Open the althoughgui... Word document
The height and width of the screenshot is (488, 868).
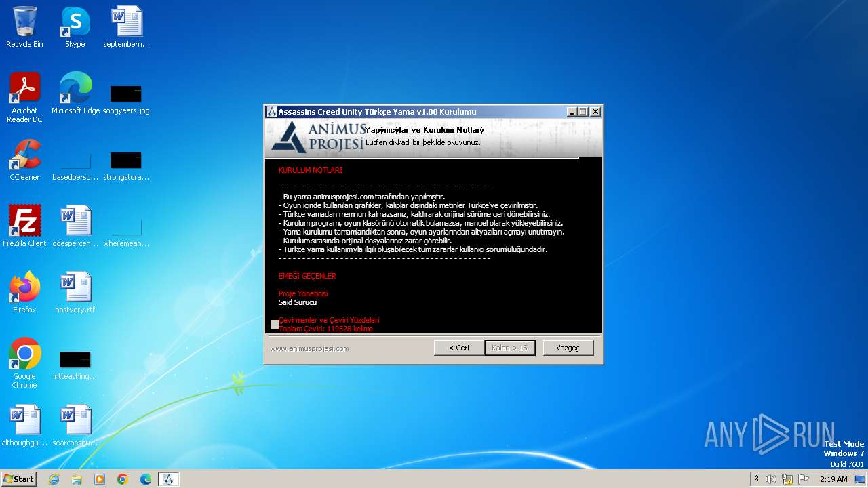tap(24, 426)
